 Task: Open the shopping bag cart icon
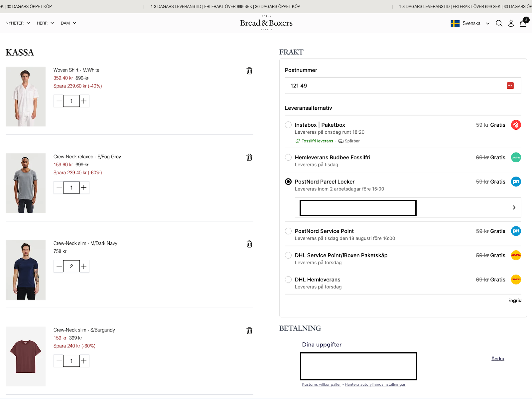click(523, 23)
